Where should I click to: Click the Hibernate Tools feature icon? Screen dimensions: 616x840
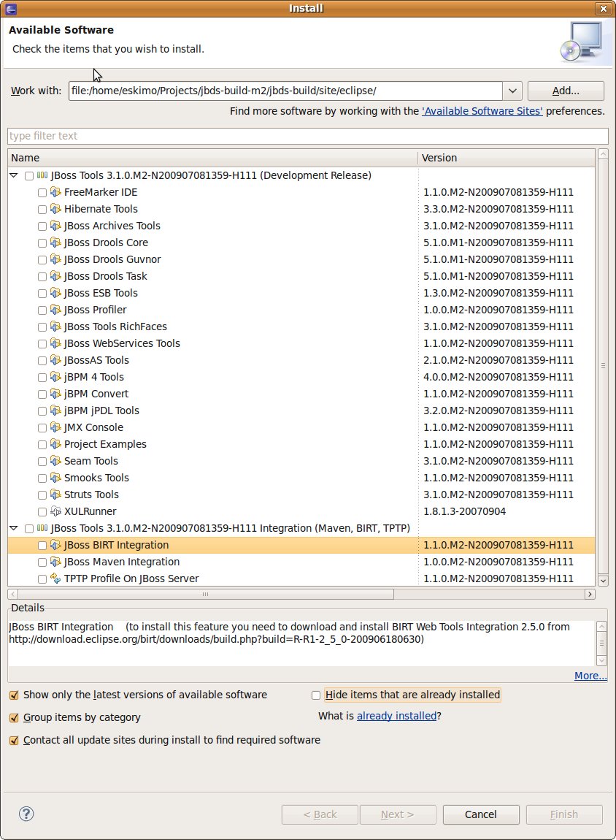tap(55, 208)
